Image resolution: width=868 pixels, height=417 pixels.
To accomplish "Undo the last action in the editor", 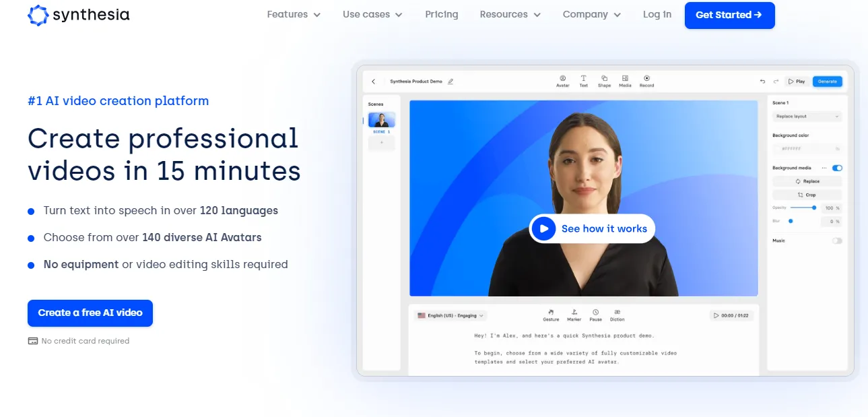I will click(x=762, y=82).
